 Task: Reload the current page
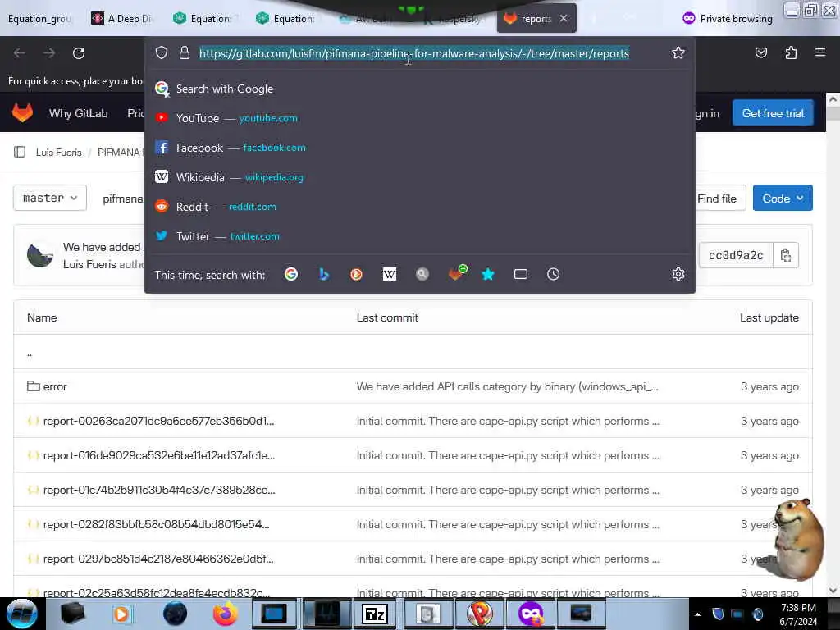79,53
